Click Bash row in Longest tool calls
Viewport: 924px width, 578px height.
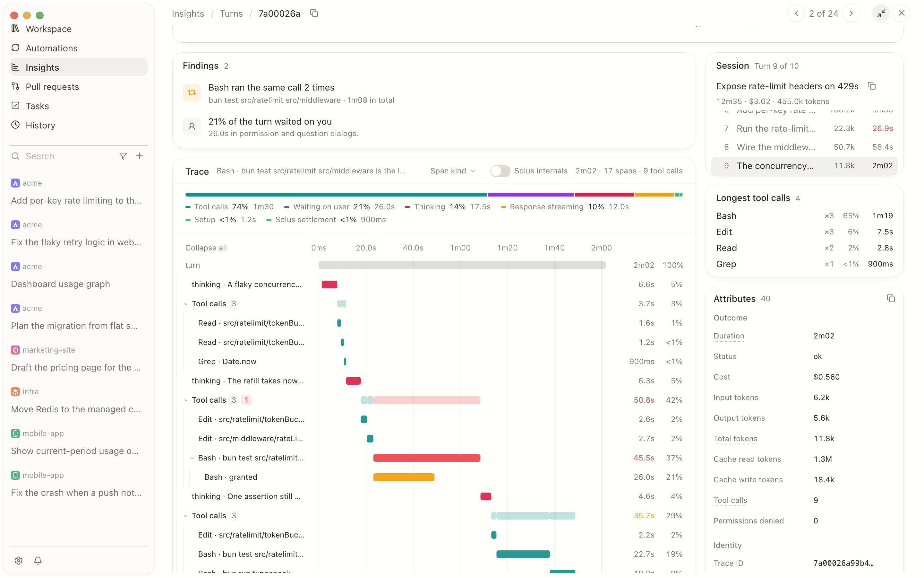click(804, 216)
